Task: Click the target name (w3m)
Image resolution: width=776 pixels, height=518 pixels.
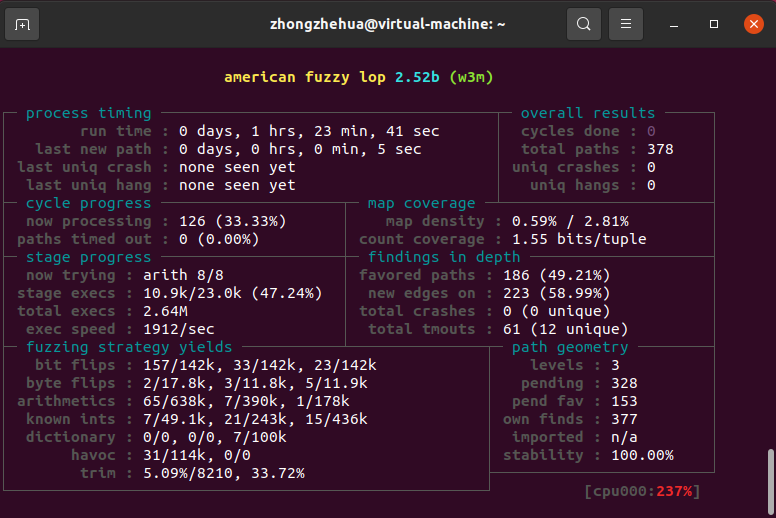Action: (471, 77)
